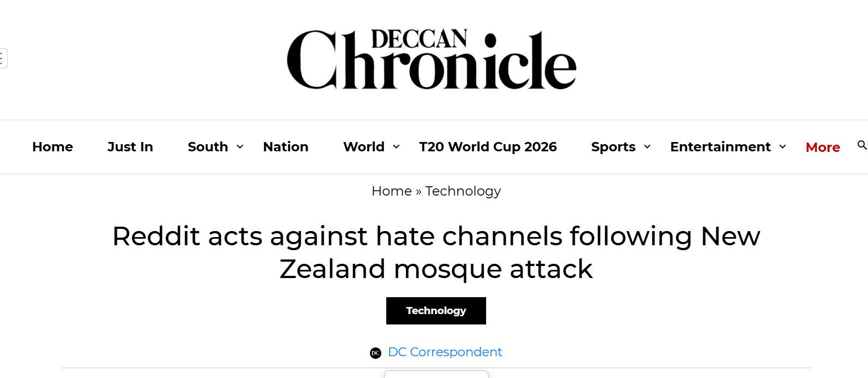Select the Nation menu item
This screenshot has height=378, width=868.
tap(285, 147)
